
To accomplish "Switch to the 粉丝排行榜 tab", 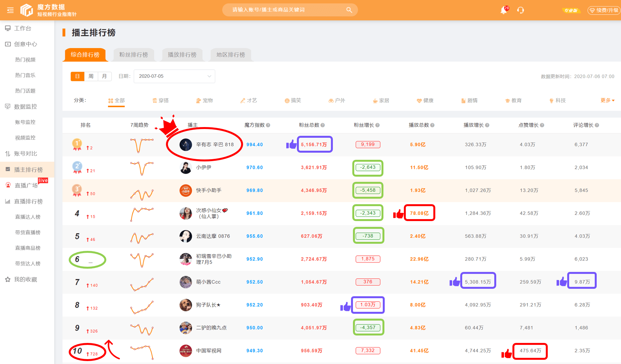I will [134, 55].
